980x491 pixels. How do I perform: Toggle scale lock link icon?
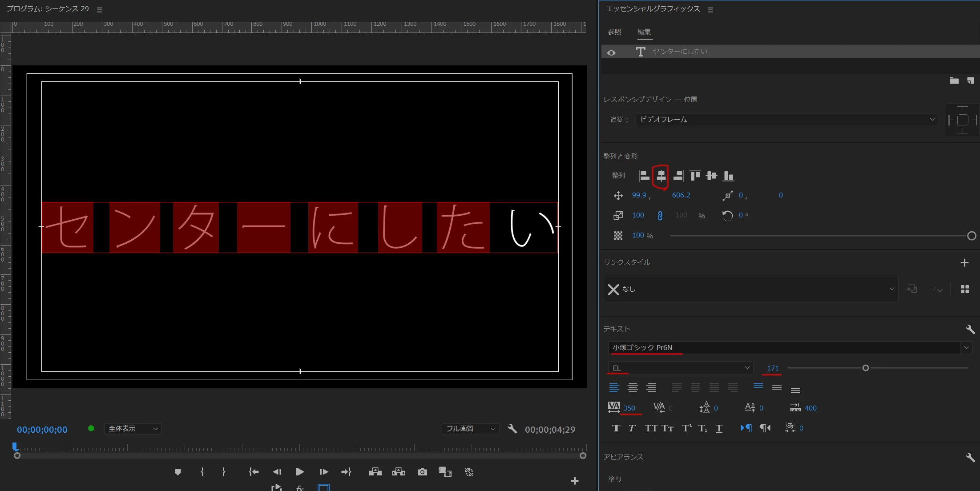point(660,216)
